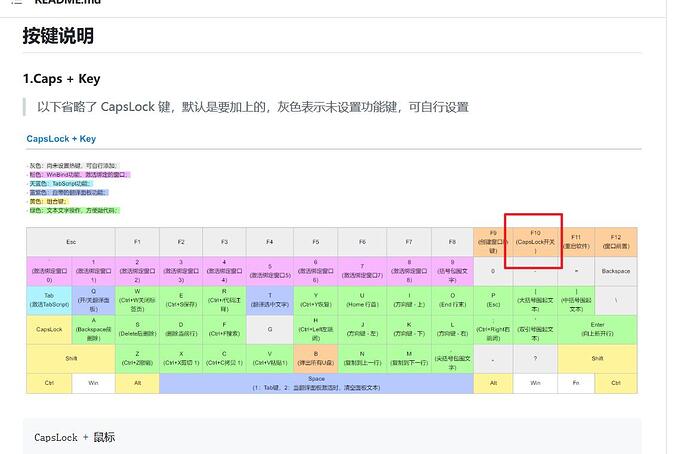Click the 按键说明 heading
Screen dimensions: 690x454
point(58,36)
